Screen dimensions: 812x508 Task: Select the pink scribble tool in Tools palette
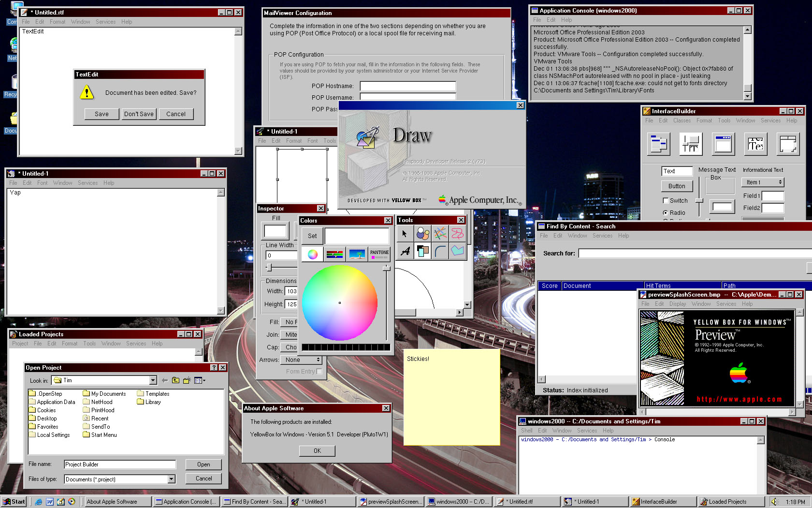(457, 234)
